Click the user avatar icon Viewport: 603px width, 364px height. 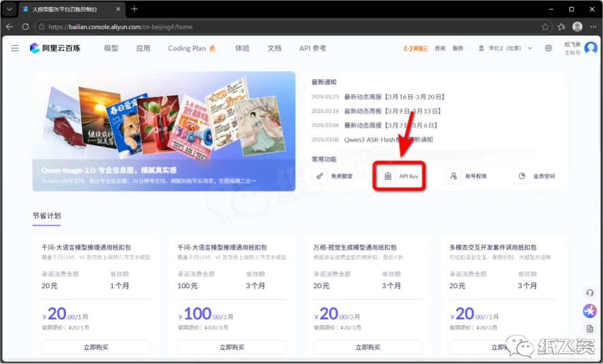click(591, 48)
